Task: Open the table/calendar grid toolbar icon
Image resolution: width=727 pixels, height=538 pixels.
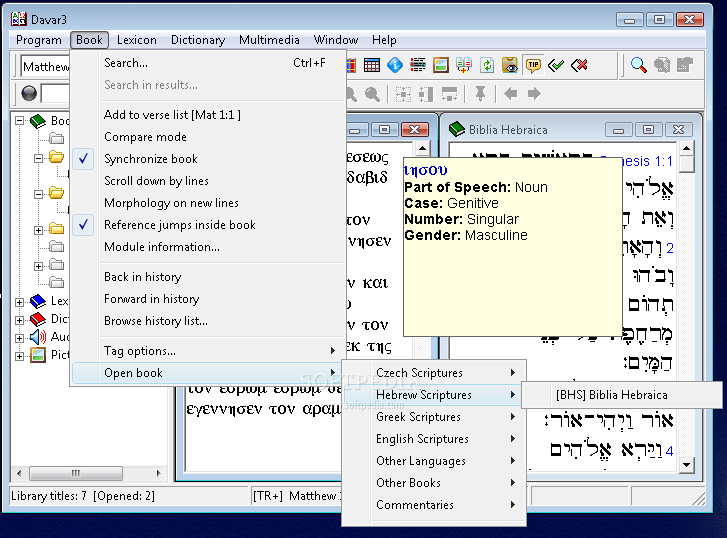Action: click(x=372, y=65)
